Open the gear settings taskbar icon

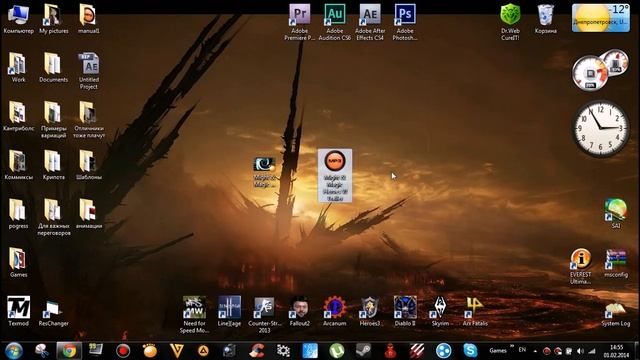pyautogui.click(x=283, y=351)
